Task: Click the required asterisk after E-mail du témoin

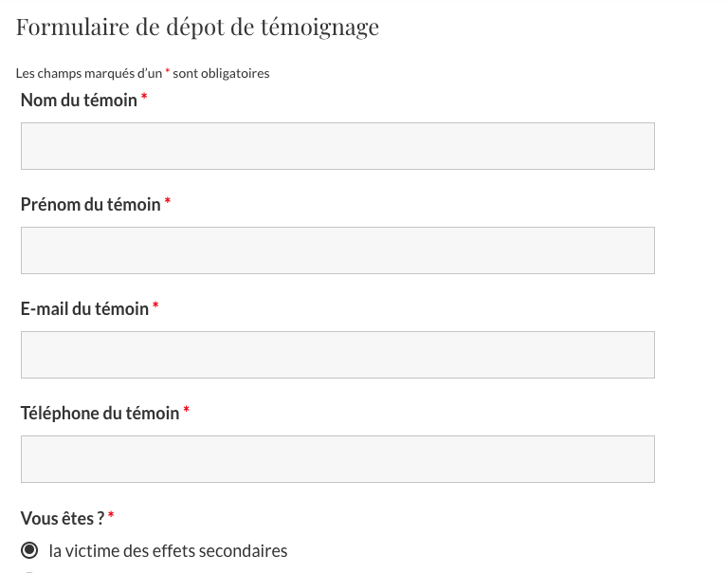Action: 155,305
